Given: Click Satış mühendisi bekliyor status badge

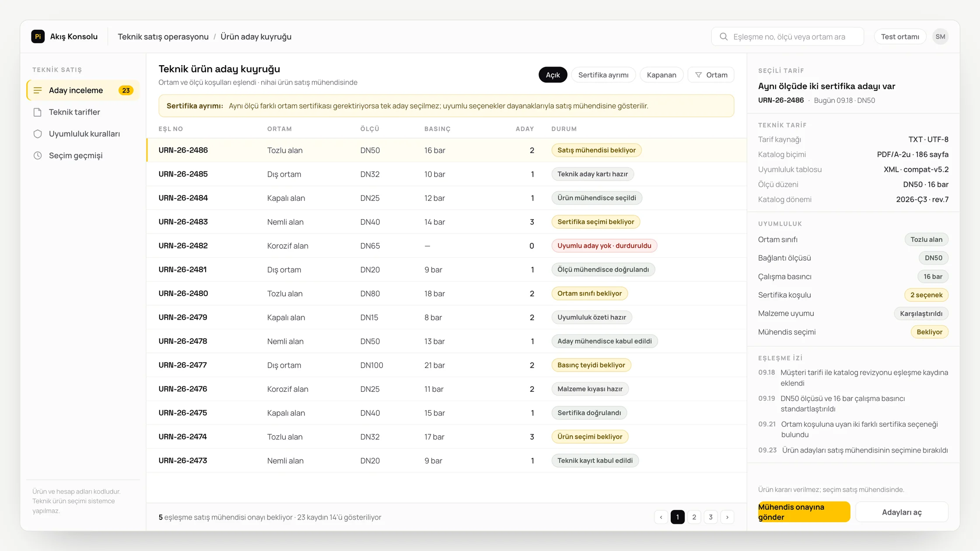Looking at the screenshot, I should coord(596,150).
